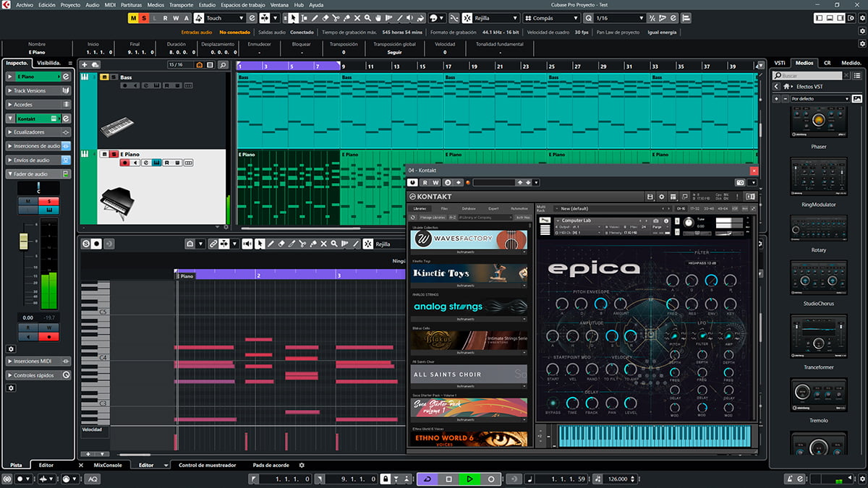This screenshot has width=868, height=488.
Task: Select the RingModulator effect thumbnail
Action: [x=819, y=177]
